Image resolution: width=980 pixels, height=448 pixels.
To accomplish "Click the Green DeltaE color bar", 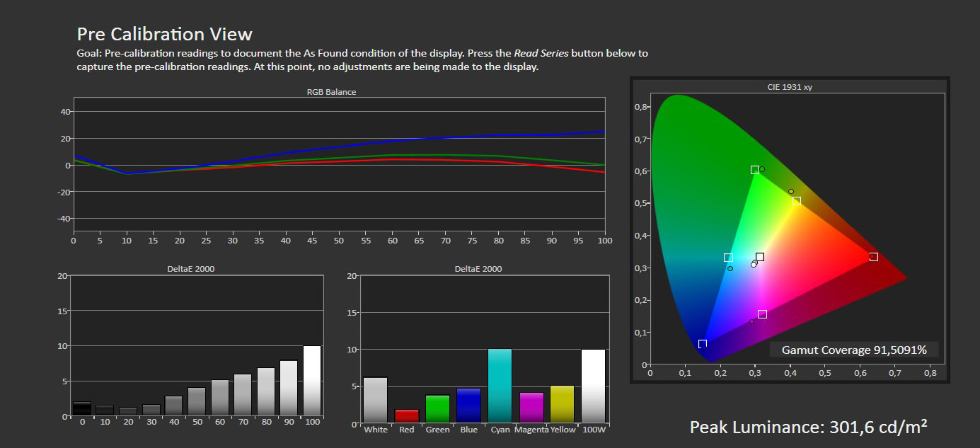I will pyautogui.click(x=437, y=408).
